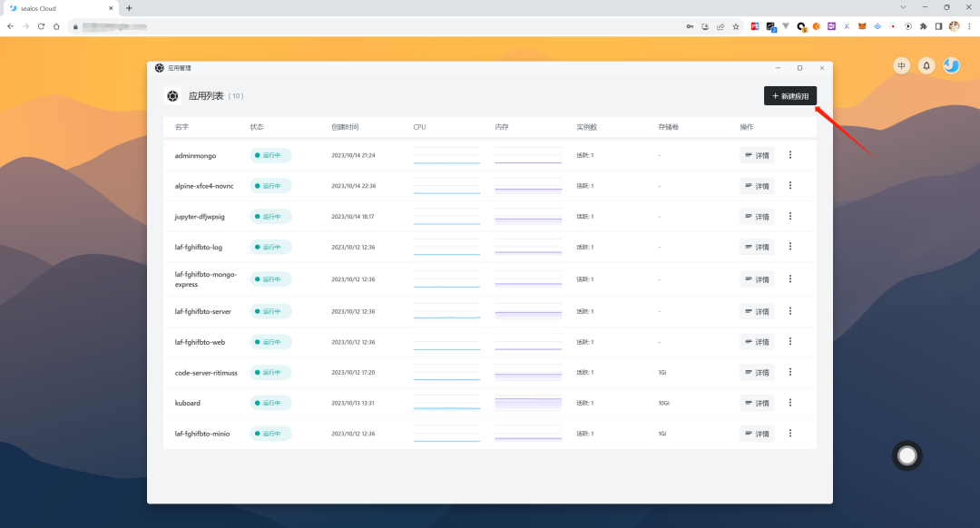Open the Sealos user avatar menu
This screenshot has width=980, height=528.
pos(951,65)
